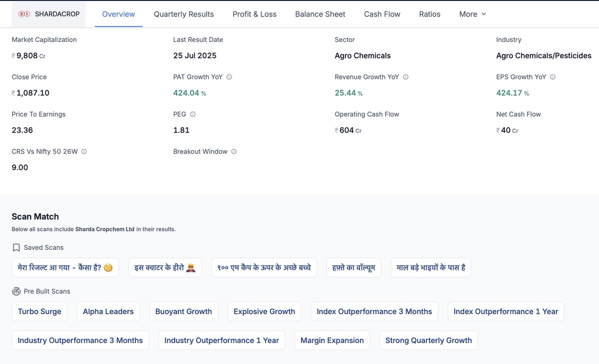Viewport: 599px width, 364px height.
Task: Click the Scan Match heading
Action: pyautogui.click(x=35, y=217)
